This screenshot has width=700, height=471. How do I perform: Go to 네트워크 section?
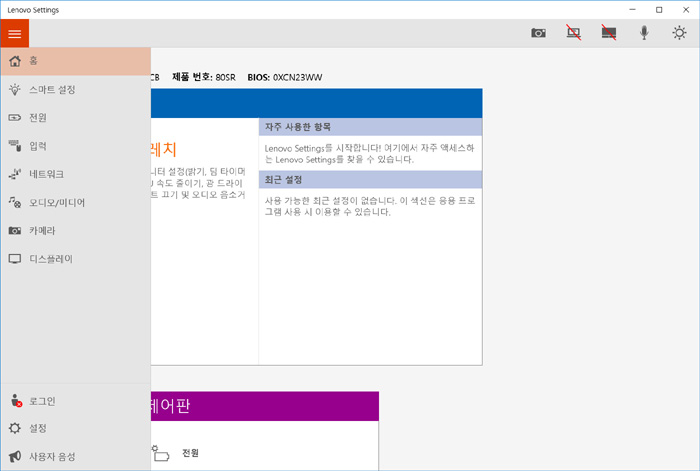point(75,174)
